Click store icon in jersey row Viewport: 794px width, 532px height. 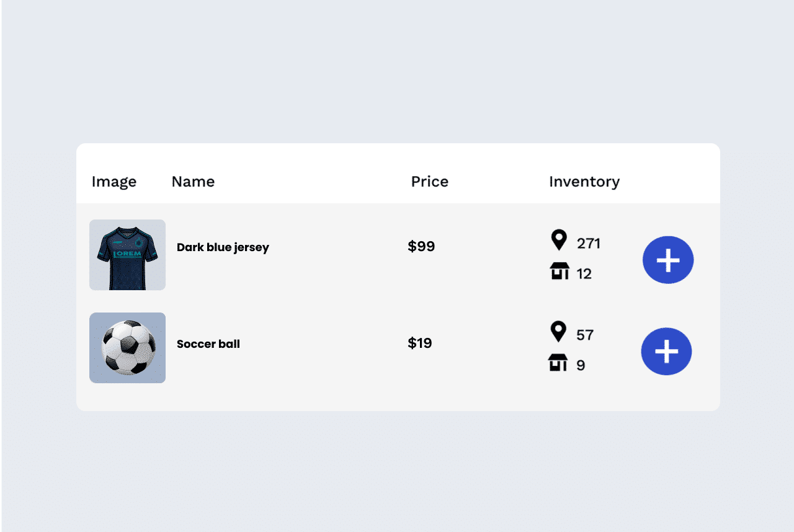tap(560, 271)
